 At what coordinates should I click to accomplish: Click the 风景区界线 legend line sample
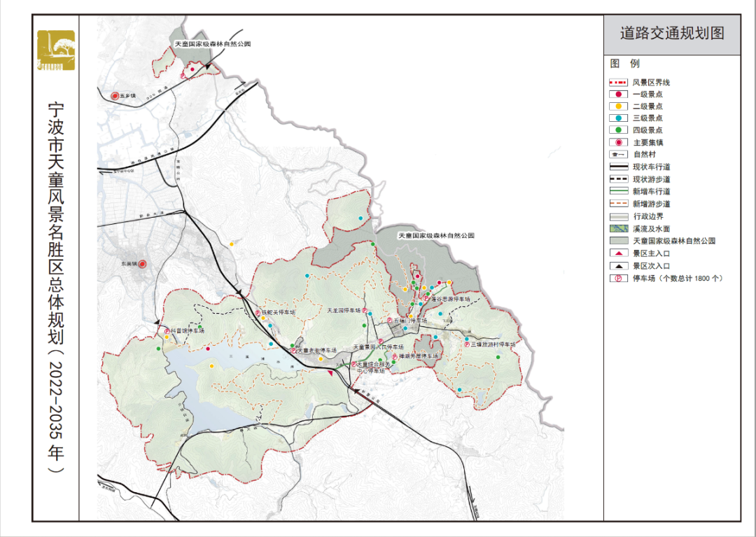(x=619, y=83)
